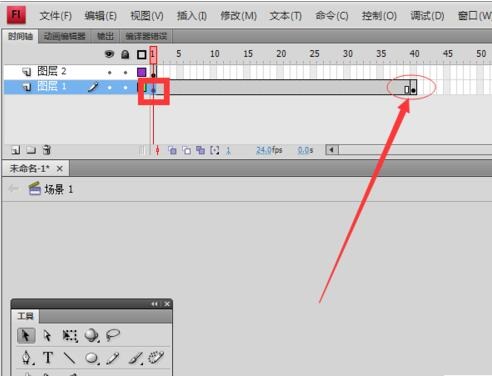The image size is (492, 376).
Task: Close the Tools panel
Action: (x=167, y=304)
